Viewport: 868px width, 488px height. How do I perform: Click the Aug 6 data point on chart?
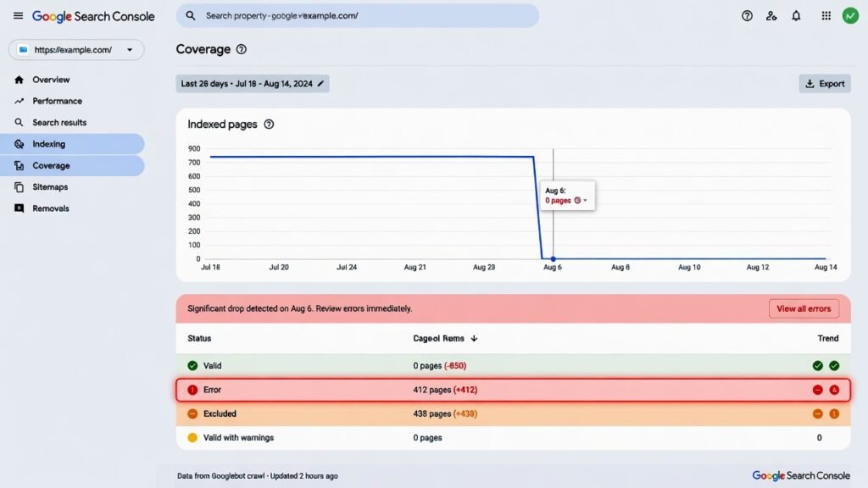click(553, 258)
